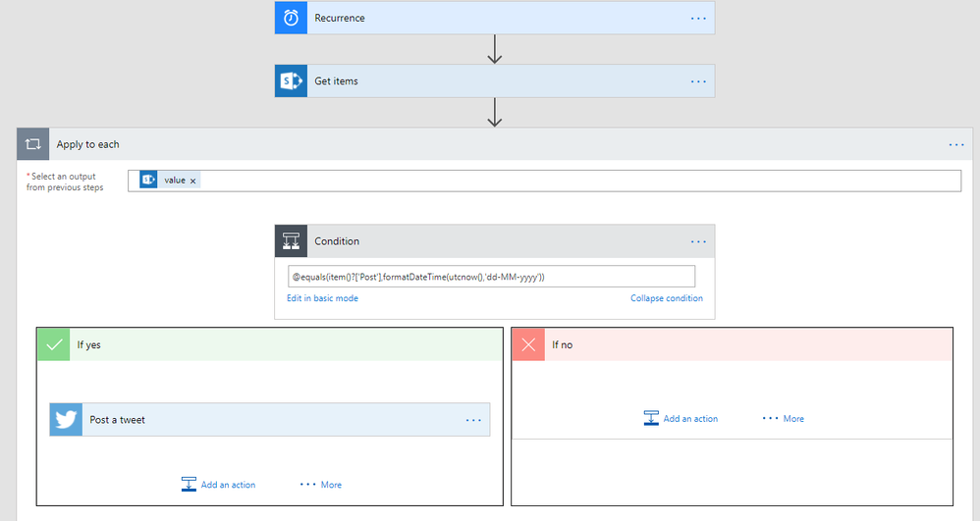
Task: Open the Condition step options menu
Action: [698, 241]
